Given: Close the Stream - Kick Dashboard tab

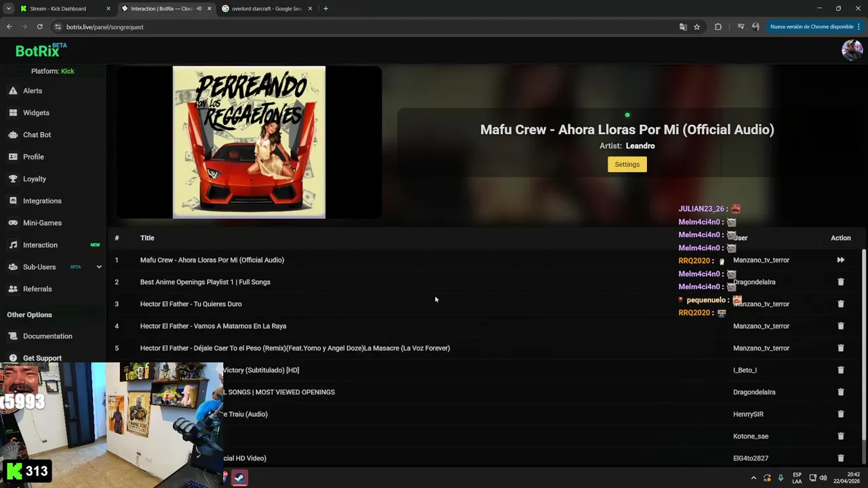Looking at the screenshot, I should (x=108, y=9).
